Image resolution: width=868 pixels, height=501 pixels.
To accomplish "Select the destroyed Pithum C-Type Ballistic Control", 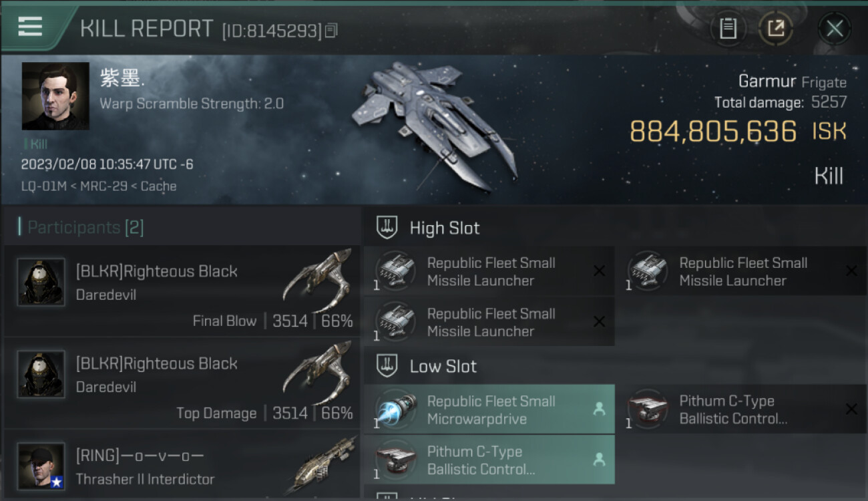I will coord(741,409).
